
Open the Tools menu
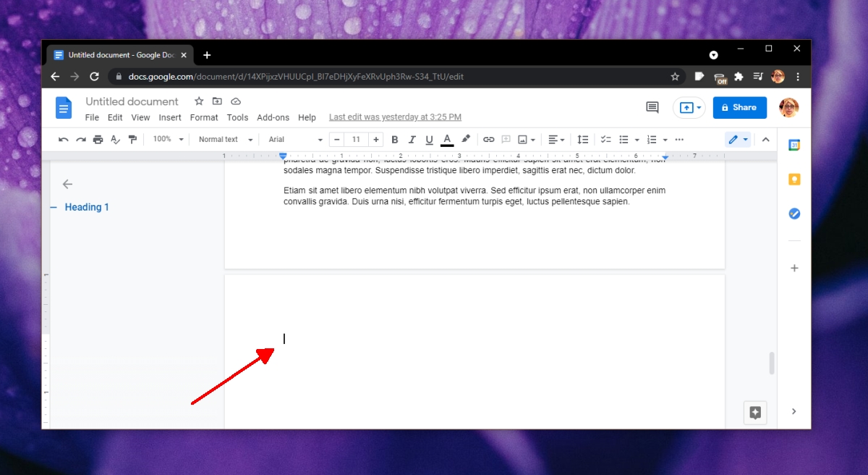[237, 117]
